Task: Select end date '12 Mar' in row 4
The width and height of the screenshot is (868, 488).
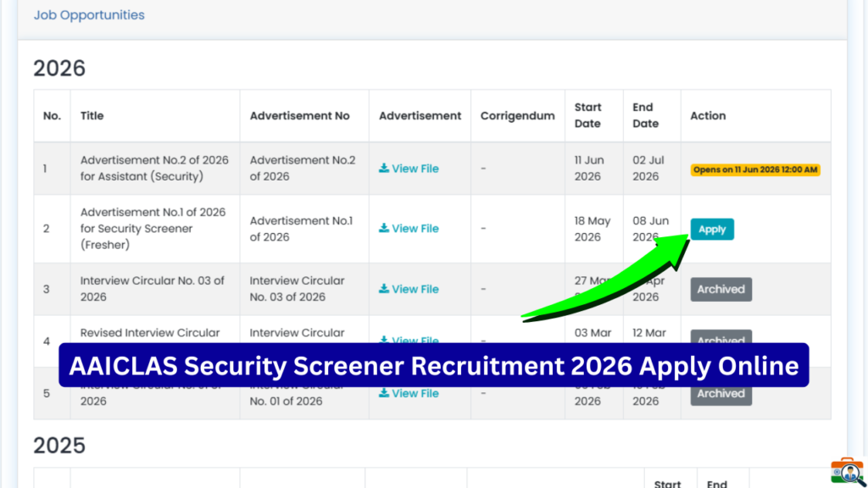Action: pyautogui.click(x=648, y=332)
